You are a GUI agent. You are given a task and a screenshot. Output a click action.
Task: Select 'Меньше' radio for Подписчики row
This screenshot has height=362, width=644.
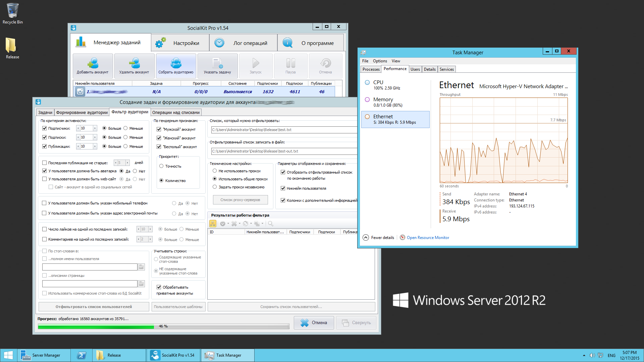pyautogui.click(x=125, y=128)
